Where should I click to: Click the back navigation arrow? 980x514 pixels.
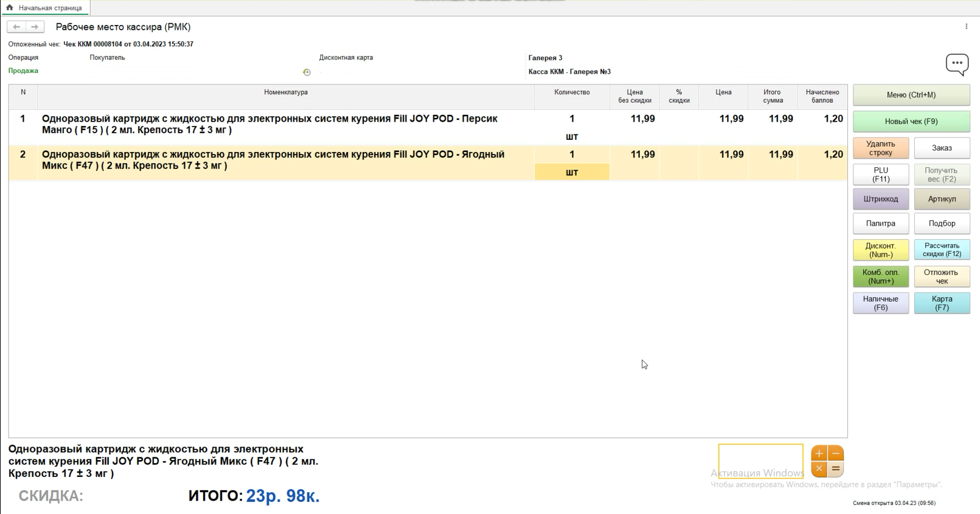(16, 27)
